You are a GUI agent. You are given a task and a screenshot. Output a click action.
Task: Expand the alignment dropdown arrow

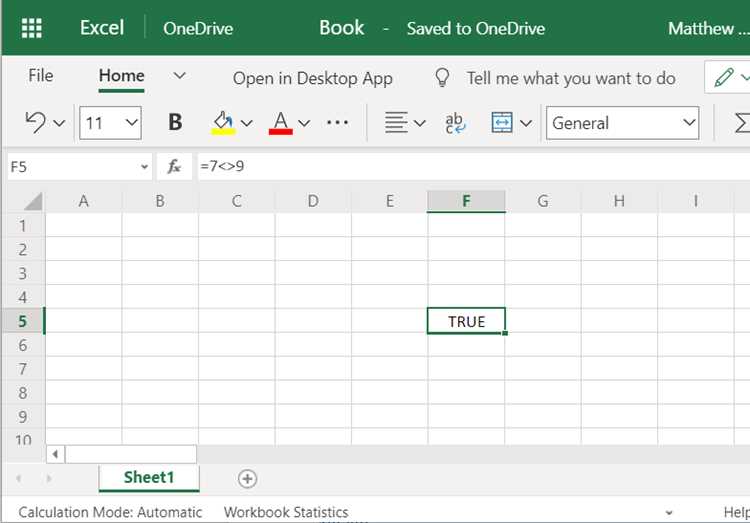click(419, 123)
